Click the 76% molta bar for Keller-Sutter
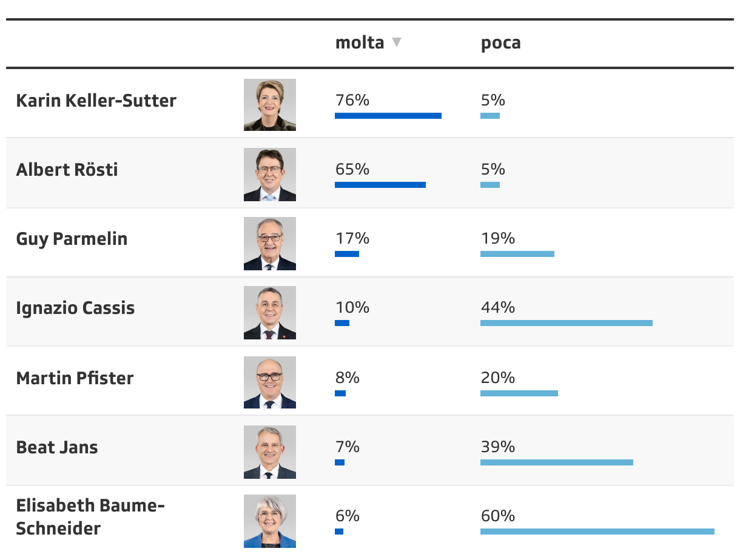 pos(388,116)
